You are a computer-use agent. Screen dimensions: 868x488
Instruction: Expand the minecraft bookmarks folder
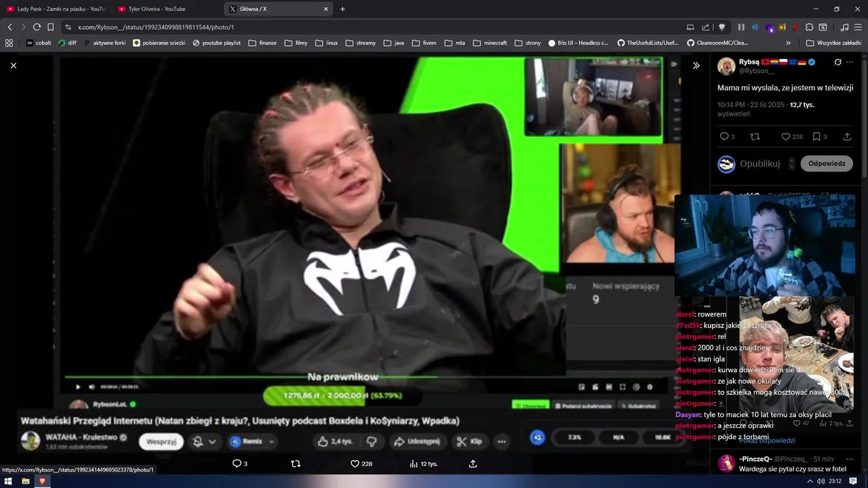[x=490, y=43]
